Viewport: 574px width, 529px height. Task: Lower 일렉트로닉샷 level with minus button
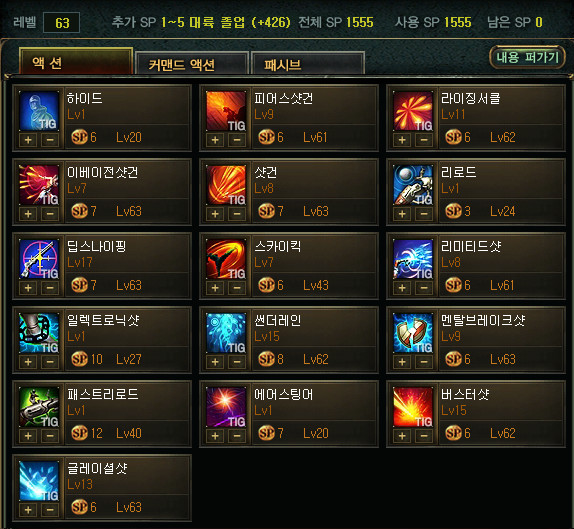pyautogui.click(x=50, y=362)
